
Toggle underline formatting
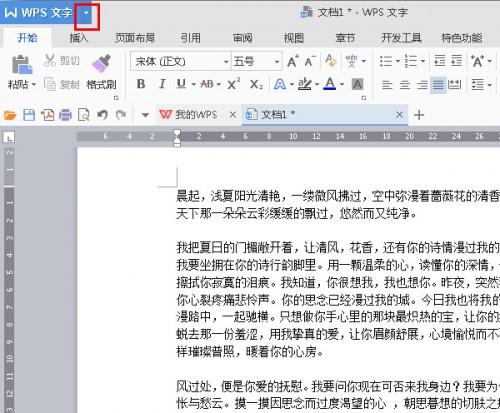coord(181,84)
